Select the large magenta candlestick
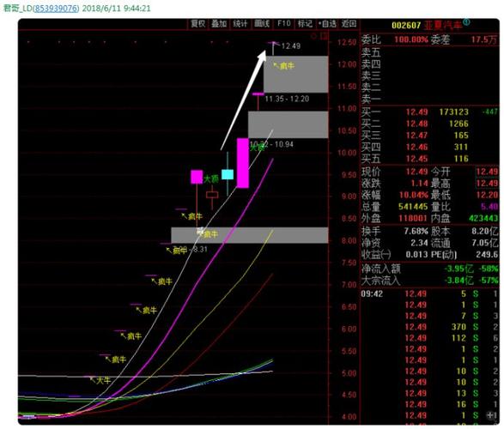The height and width of the screenshot is (429, 504). click(x=243, y=163)
